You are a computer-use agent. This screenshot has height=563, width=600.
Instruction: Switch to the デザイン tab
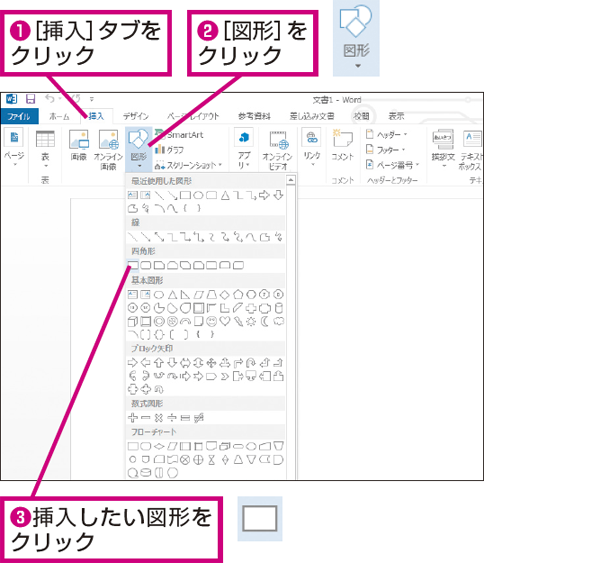tap(136, 116)
